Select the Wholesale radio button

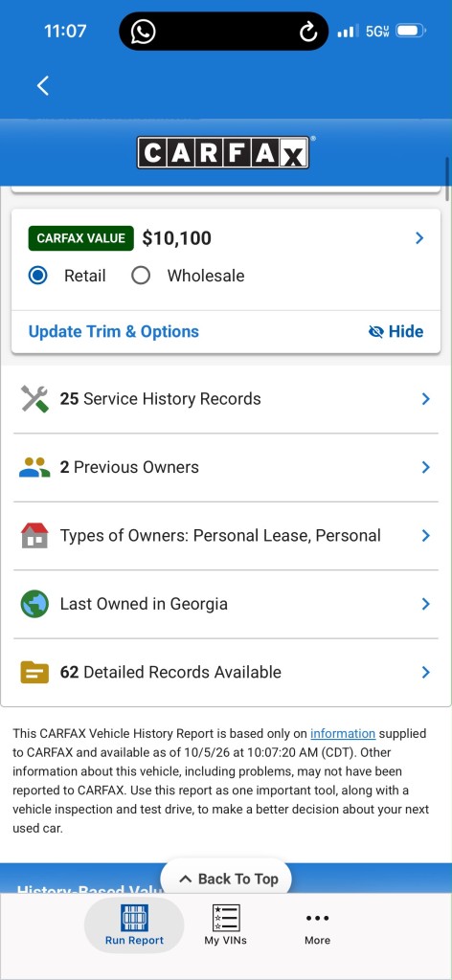pyautogui.click(x=141, y=276)
